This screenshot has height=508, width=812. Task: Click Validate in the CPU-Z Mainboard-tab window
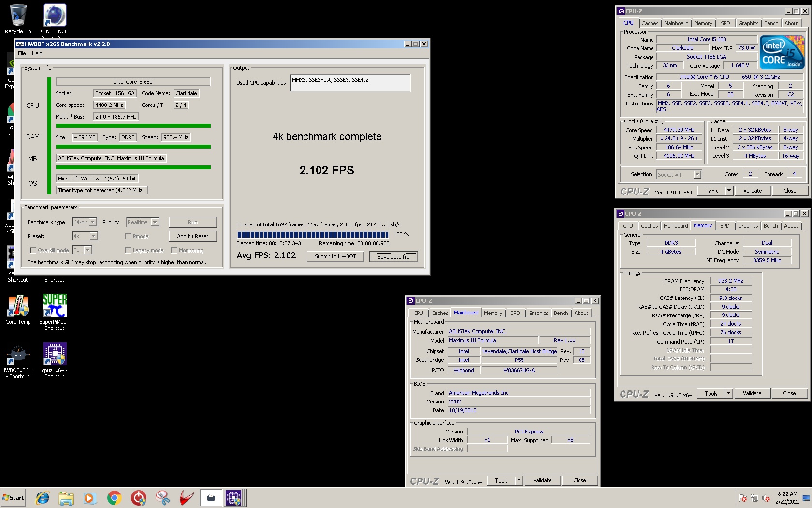point(542,481)
